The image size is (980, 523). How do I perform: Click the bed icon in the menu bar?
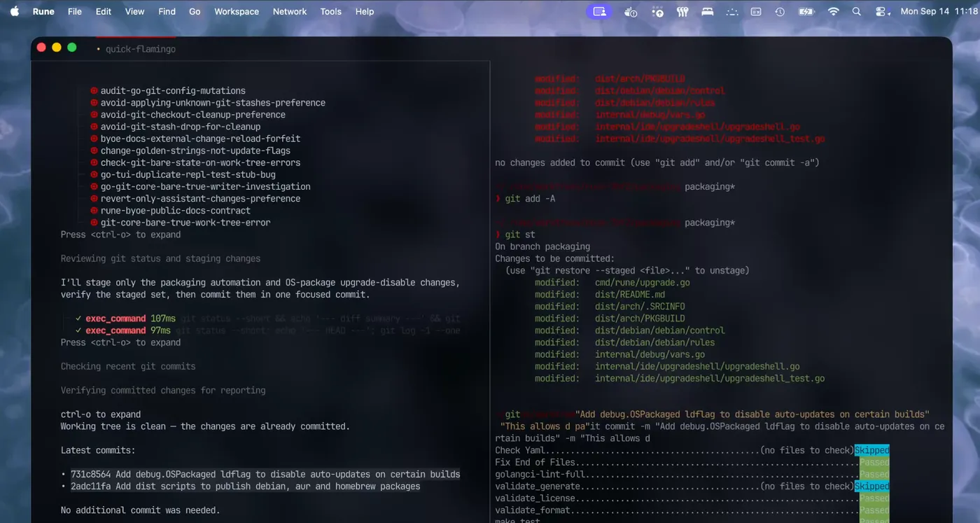pyautogui.click(x=708, y=11)
